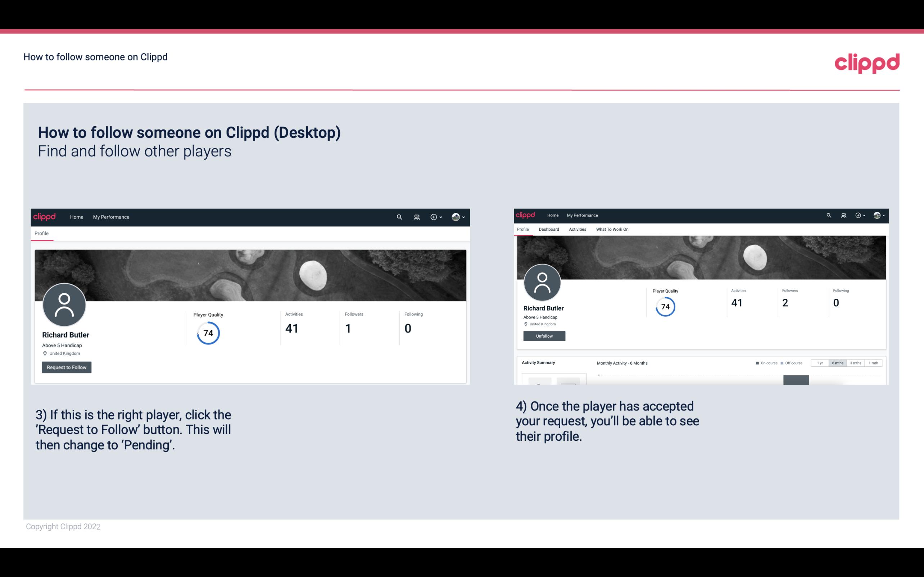Select the Dashboard tab on profile

coord(548,229)
